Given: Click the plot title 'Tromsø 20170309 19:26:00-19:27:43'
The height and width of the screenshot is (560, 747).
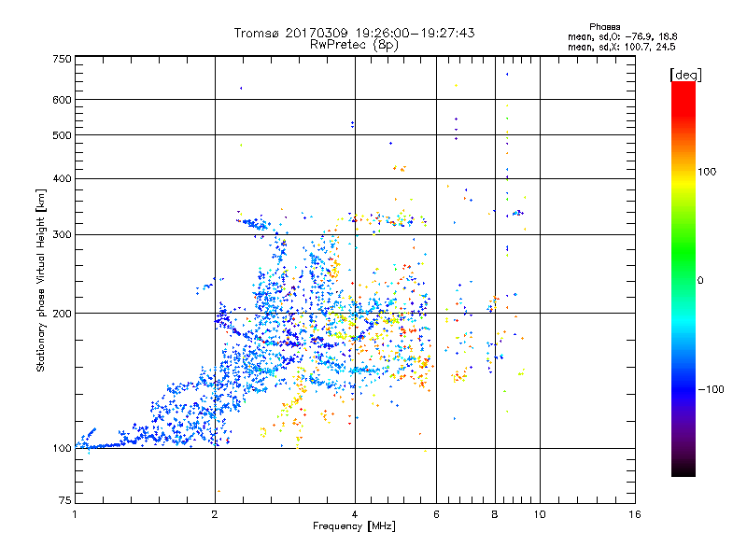Looking at the screenshot, I should 354,33.
